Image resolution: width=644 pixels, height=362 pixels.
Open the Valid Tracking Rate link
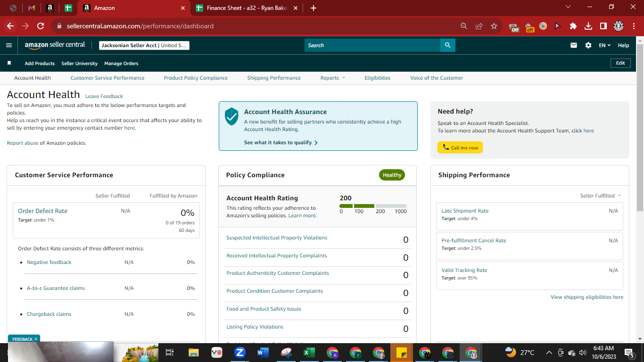(464, 270)
